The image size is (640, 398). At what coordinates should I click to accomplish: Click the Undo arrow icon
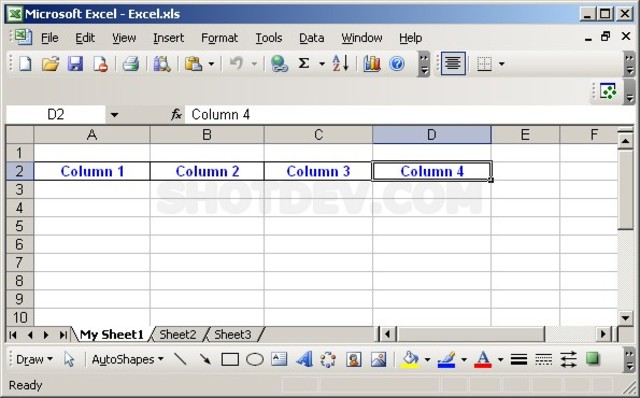click(236, 64)
